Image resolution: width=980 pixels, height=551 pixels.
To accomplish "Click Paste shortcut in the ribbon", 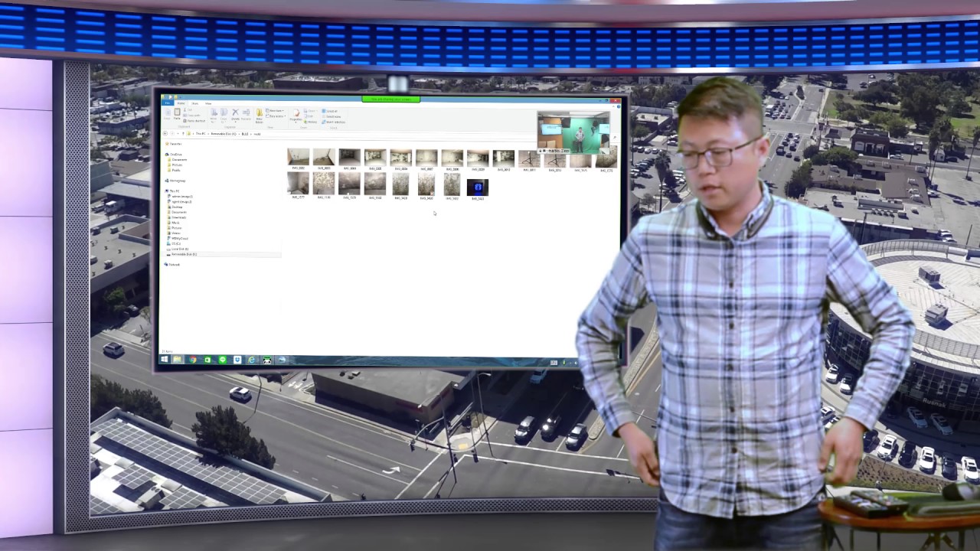I will click(194, 121).
